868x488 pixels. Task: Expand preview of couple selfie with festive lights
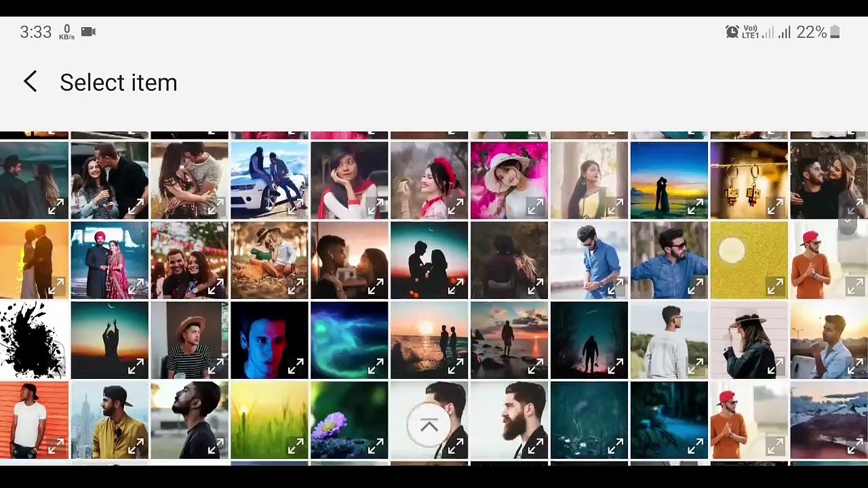216,287
